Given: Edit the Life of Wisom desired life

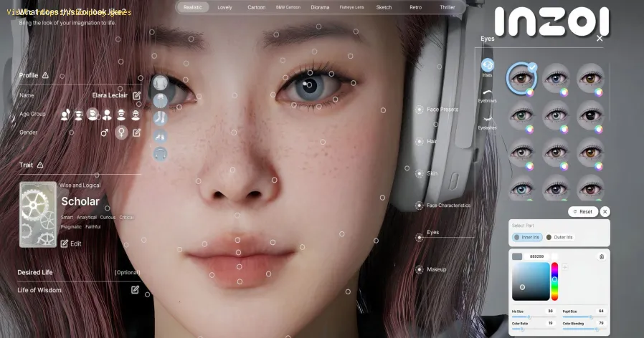Looking at the screenshot, I should tap(135, 289).
